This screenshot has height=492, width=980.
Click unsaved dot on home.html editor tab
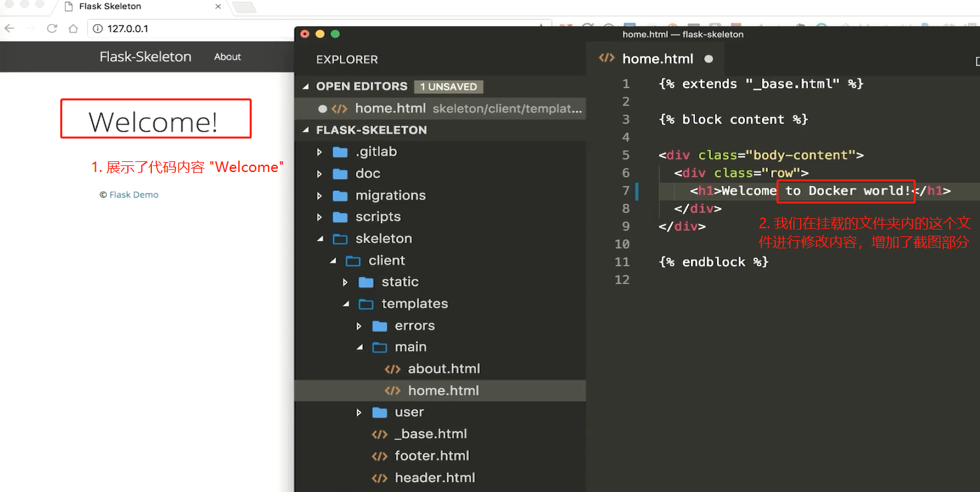click(709, 59)
